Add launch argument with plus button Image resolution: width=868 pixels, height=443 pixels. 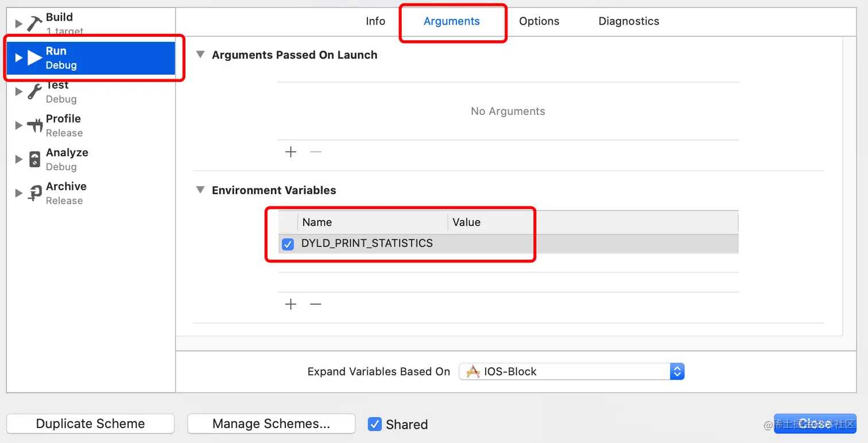tap(291, 152)
